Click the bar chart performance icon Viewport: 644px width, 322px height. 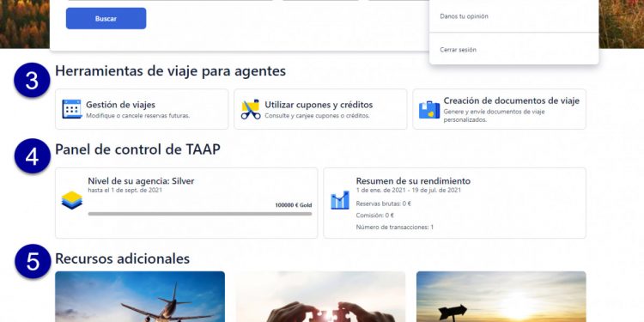pyautogui.click(x=340, y=200)
